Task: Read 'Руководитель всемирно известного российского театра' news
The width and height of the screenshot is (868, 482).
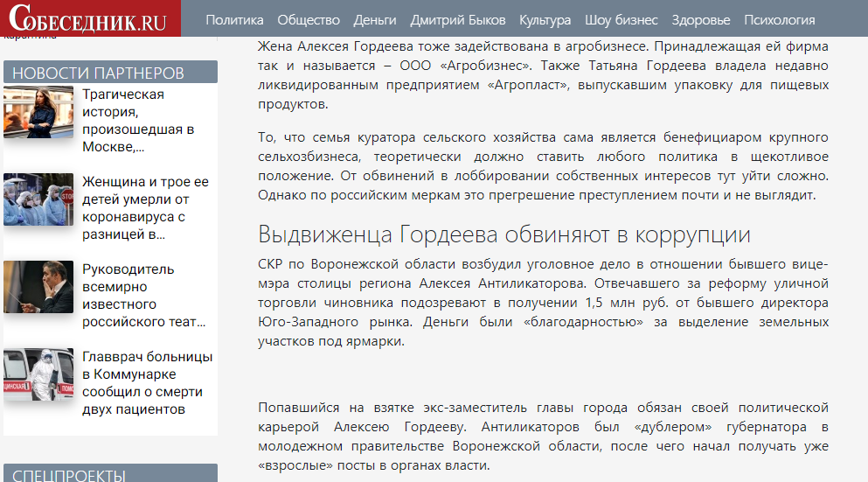Action: click(144, 296)
